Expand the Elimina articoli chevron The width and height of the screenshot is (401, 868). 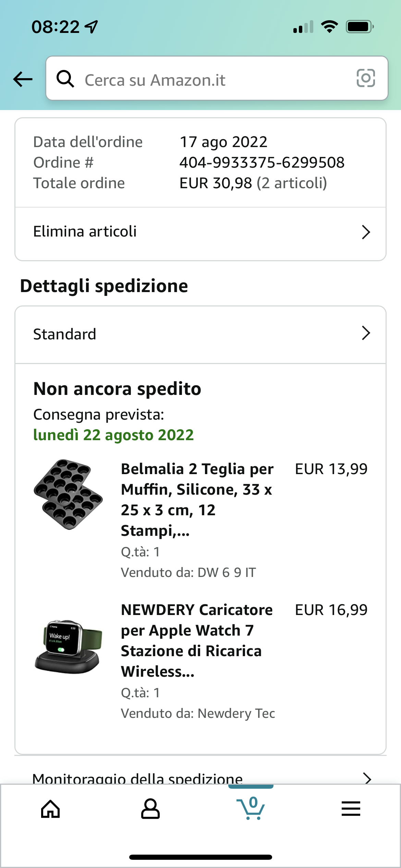[366, 232]
